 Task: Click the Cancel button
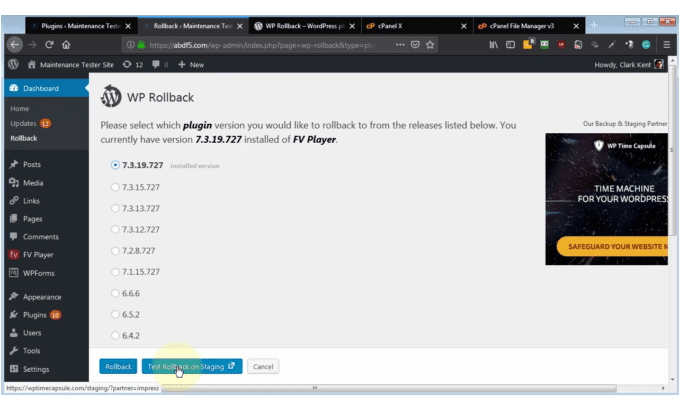pyautogui.click(x=263, y=367)
